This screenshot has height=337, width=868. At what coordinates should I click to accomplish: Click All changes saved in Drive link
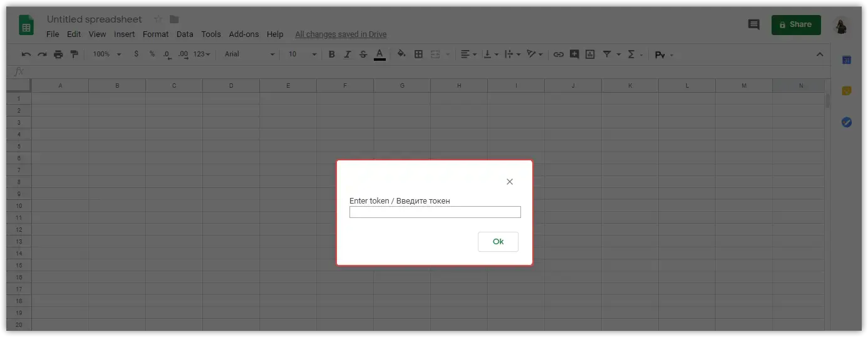click(341, 34)
